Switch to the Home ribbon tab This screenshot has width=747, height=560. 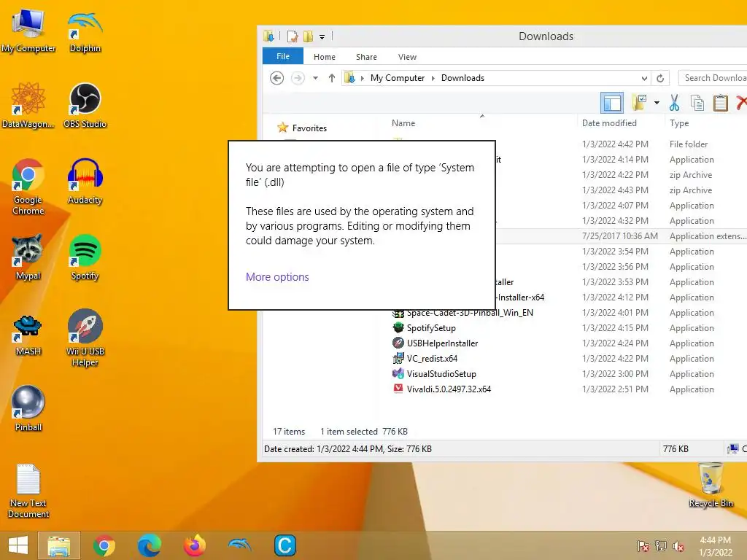325,57
